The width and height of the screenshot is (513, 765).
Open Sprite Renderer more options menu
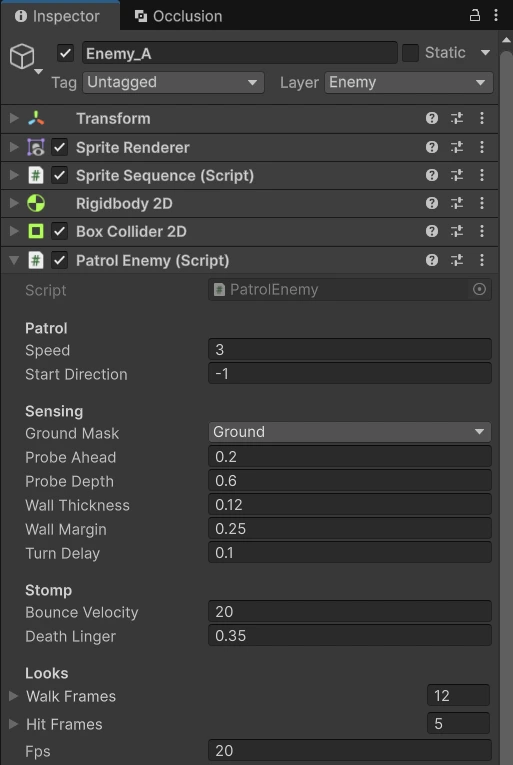482,147
